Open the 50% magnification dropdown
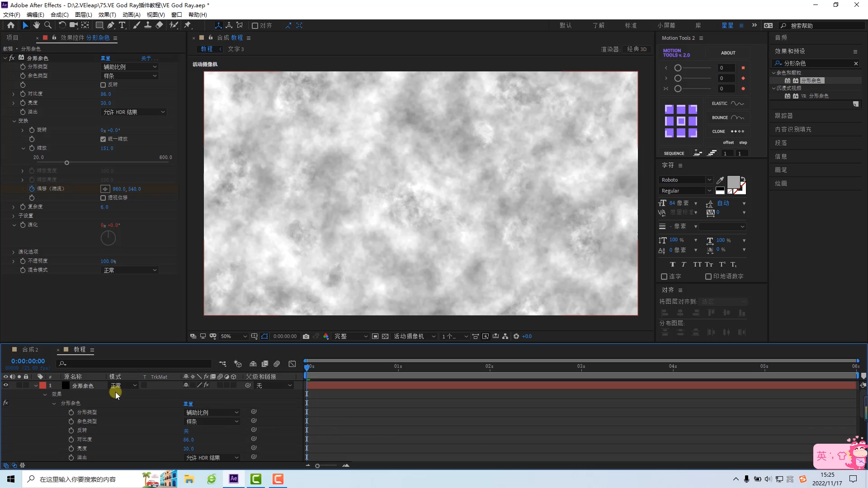 [x=234, y=336]
